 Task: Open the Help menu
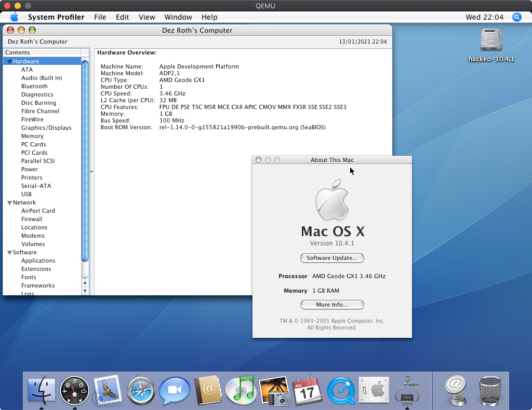point(209,17)
